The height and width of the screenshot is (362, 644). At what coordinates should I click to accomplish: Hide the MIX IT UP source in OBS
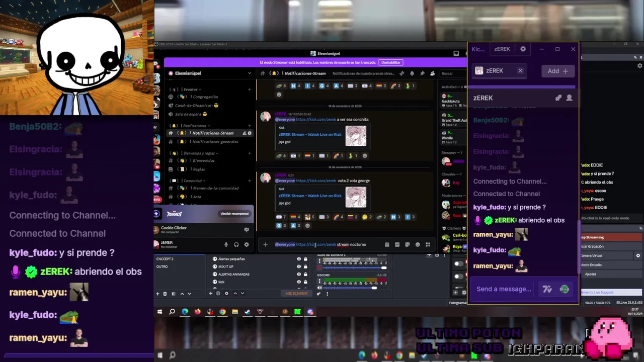coord(299,266)
